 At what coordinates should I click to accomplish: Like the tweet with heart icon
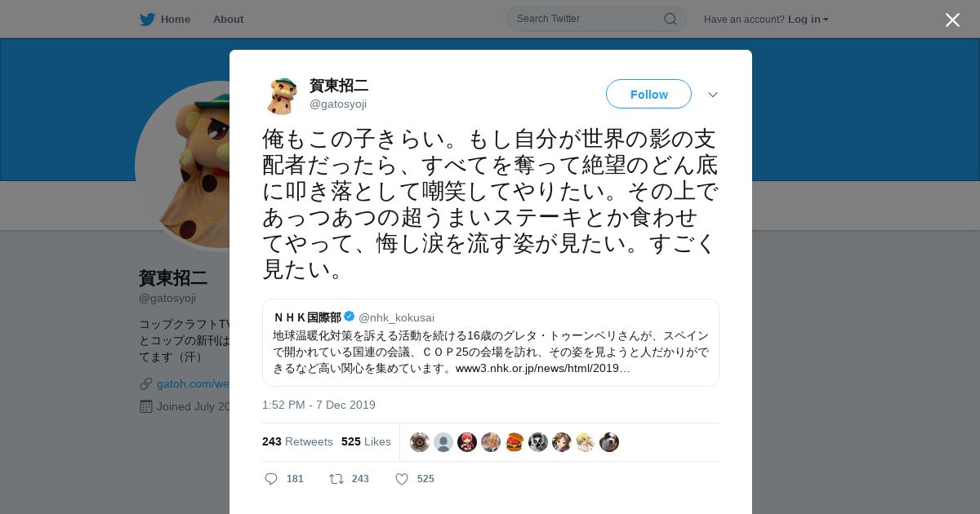pos(401,479)
